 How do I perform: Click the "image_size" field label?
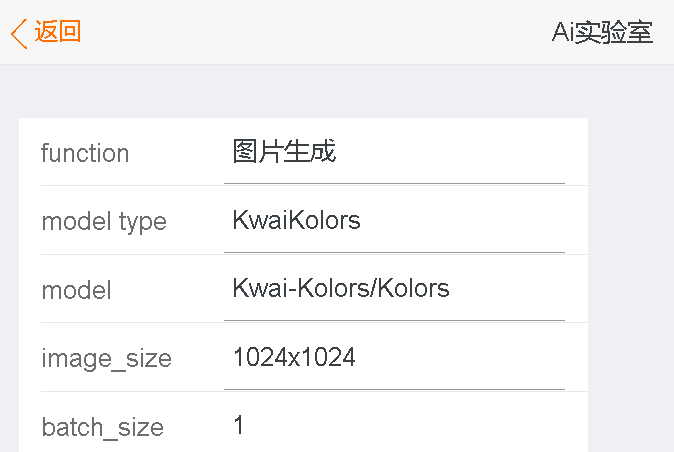(106, 358)
